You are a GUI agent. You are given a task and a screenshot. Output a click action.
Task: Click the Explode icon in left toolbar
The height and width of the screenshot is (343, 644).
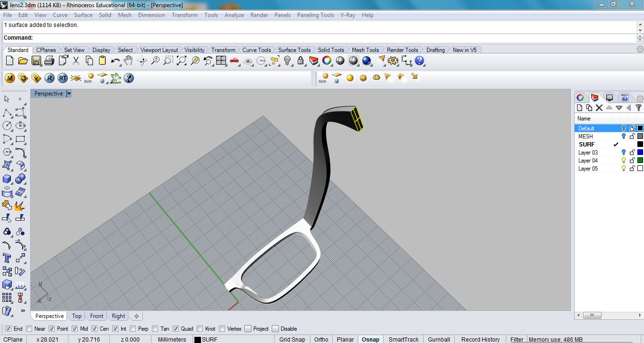pos(20,206)
